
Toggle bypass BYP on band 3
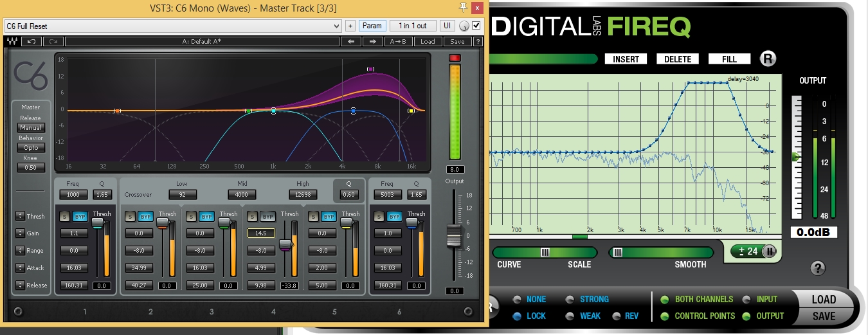[206, 217]
